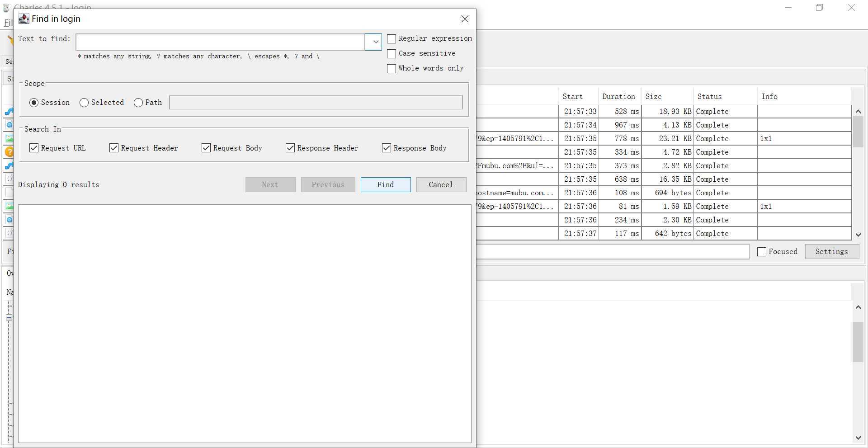Sort by the Info column header

coord(804,96)
